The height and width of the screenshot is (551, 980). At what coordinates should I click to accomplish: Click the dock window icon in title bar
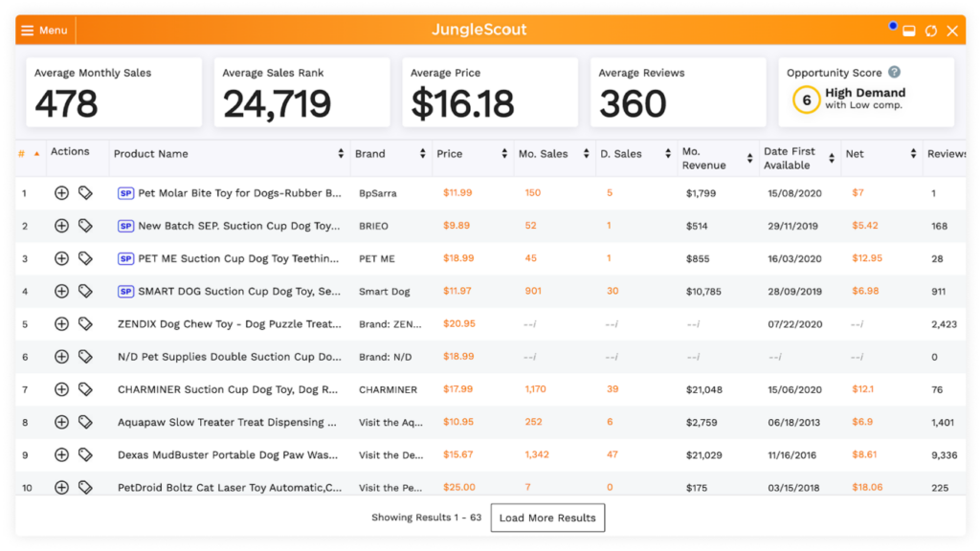pyautogui.click(x=909, y=31)
